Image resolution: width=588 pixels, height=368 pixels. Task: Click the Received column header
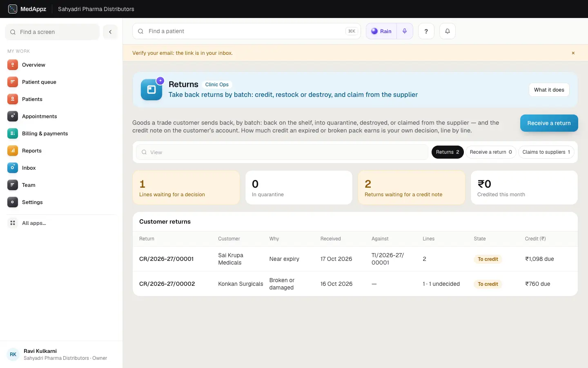[330, 239]
